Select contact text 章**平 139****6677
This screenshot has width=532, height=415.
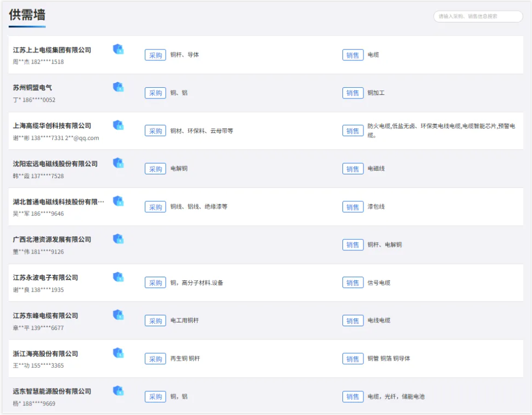(38, 328)
